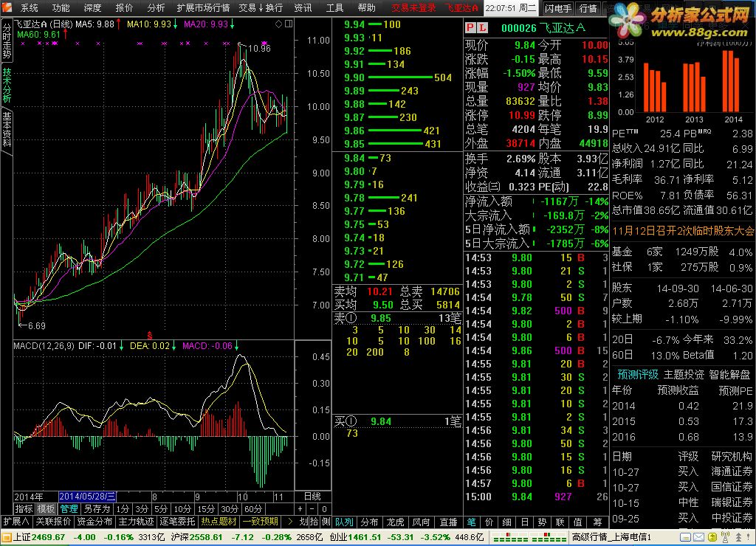Switch to 技术分析 sidebar view

6,85
